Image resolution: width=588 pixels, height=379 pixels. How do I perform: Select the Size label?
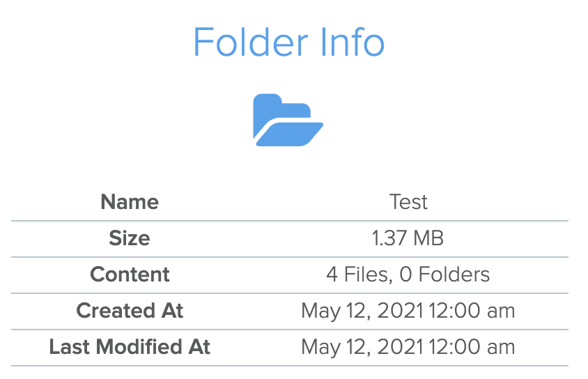pyautogui.click(x=130, y=238)
